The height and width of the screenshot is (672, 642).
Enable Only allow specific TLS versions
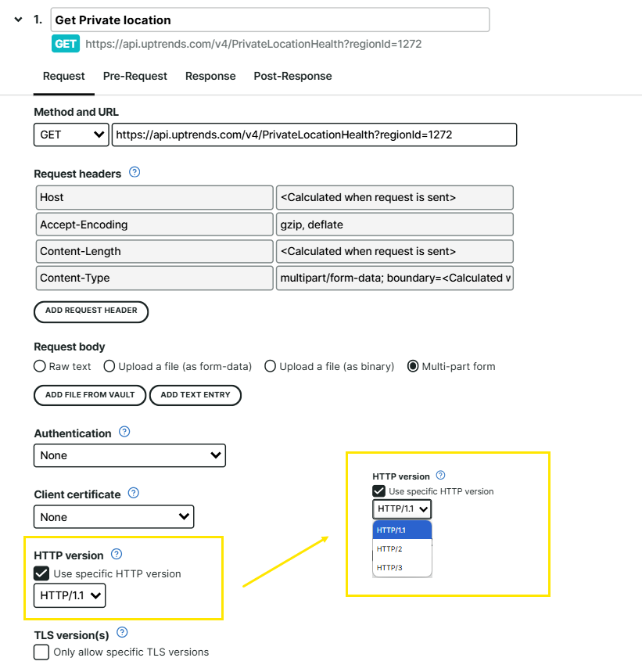[41, 652]
